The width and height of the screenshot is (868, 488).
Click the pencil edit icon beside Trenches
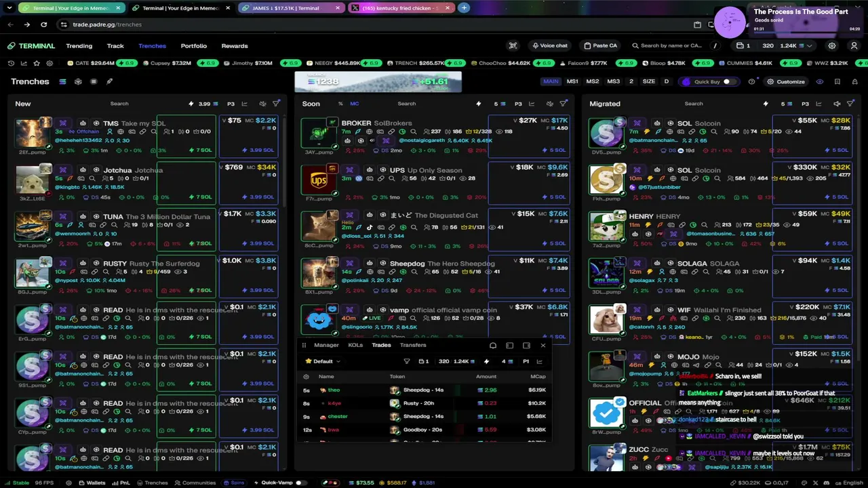coord(109,82)
